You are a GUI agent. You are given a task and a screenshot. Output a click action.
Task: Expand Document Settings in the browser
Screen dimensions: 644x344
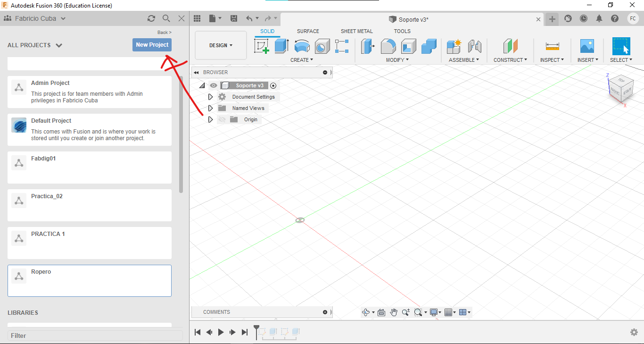pos(211,97)
